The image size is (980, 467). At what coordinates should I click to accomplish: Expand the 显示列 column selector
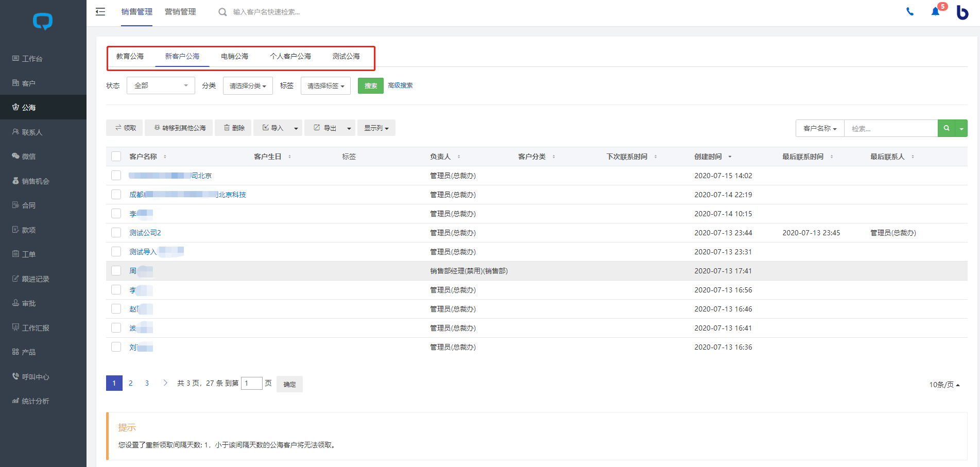coord(376,128)
